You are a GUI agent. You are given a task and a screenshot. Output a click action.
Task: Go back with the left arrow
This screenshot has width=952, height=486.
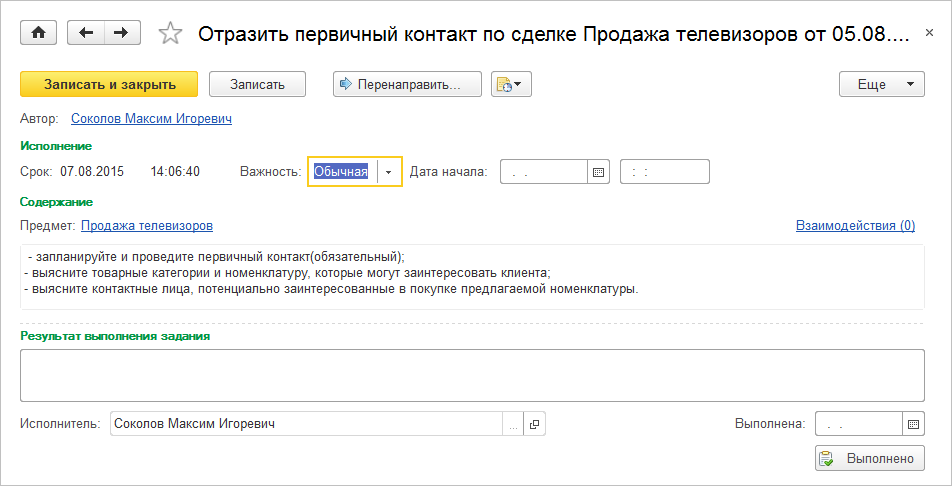pos(85,33)
